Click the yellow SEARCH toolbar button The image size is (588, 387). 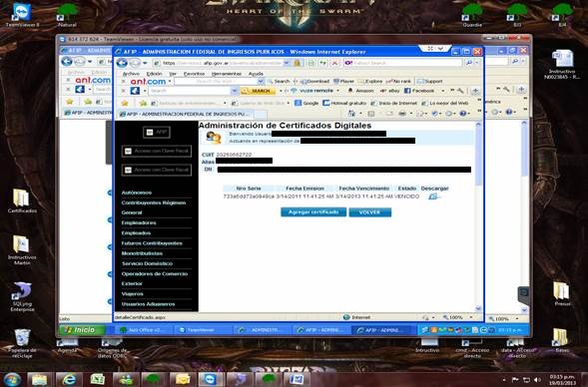[259, 91]
